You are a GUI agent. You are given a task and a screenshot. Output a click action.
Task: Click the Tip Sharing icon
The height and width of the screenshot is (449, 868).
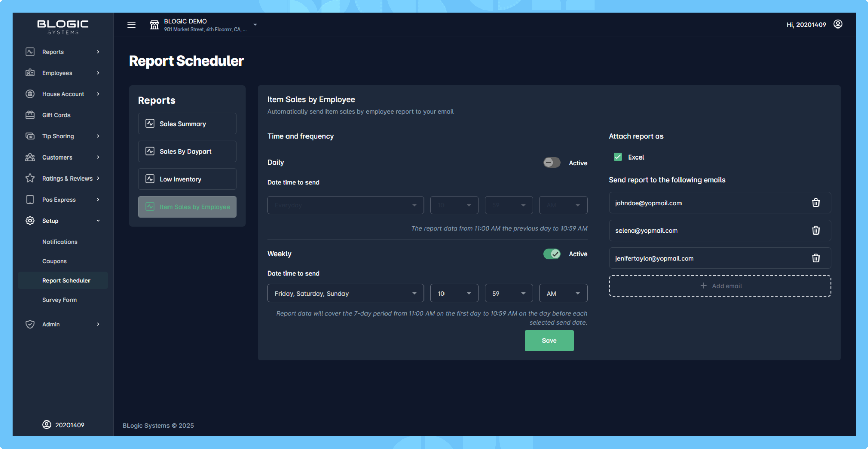click(x=30, y=136)
